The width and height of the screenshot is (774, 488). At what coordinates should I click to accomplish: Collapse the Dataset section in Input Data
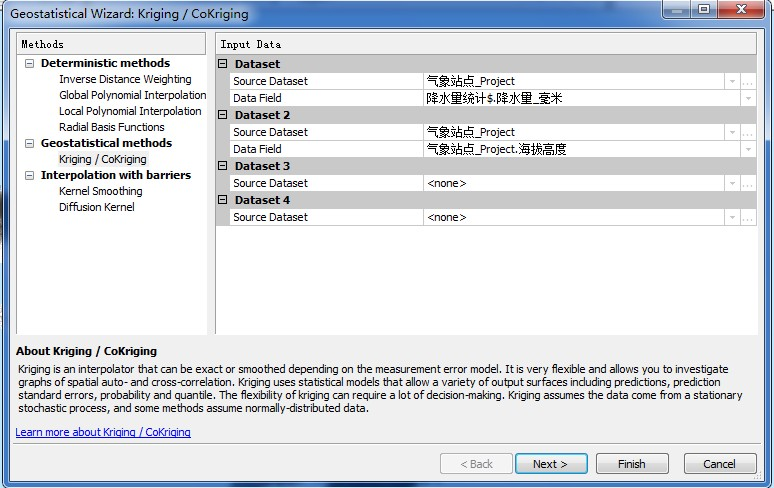click(223, 64)
